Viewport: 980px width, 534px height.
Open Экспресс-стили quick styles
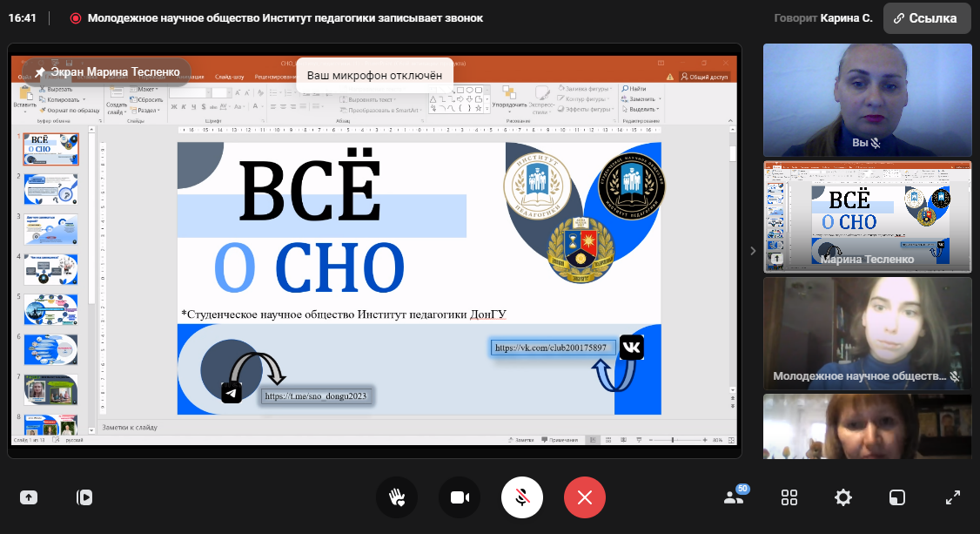(x=540, y=98)
